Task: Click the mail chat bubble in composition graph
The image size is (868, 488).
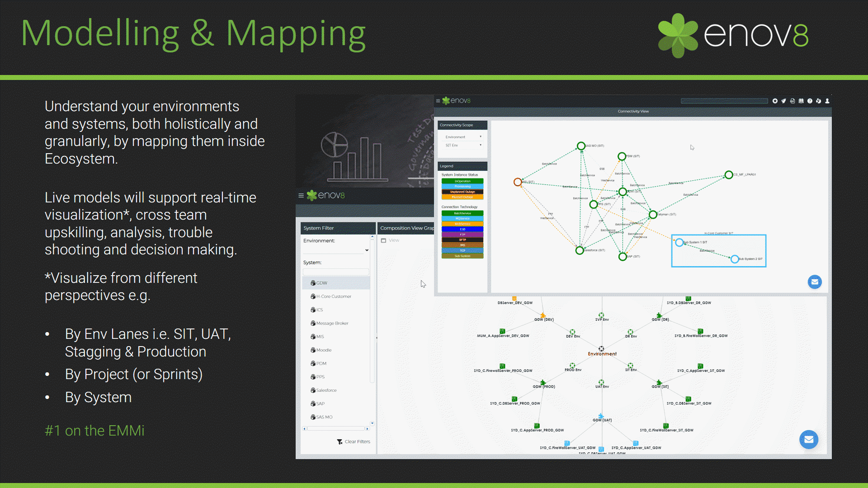Action: point(808,439)
